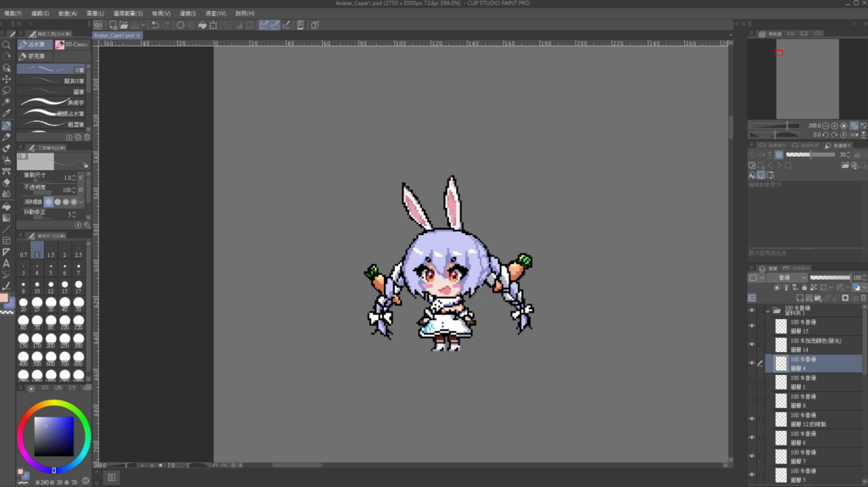Click the Undo arrow in command bar

coord(156,25)
